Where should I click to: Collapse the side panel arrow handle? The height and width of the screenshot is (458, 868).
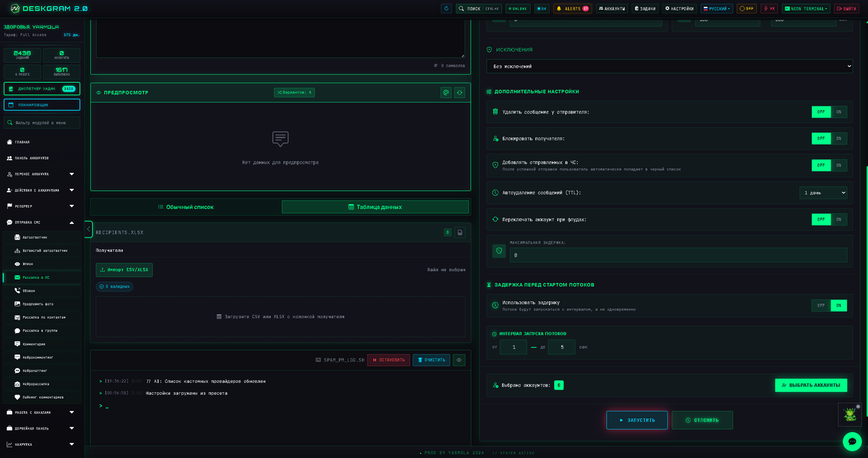click(88, 229)
